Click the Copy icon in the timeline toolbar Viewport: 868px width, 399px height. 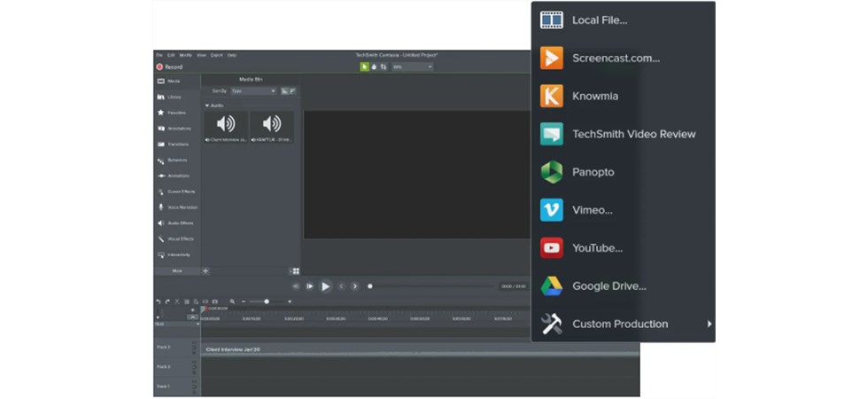[x=187, y=301]
